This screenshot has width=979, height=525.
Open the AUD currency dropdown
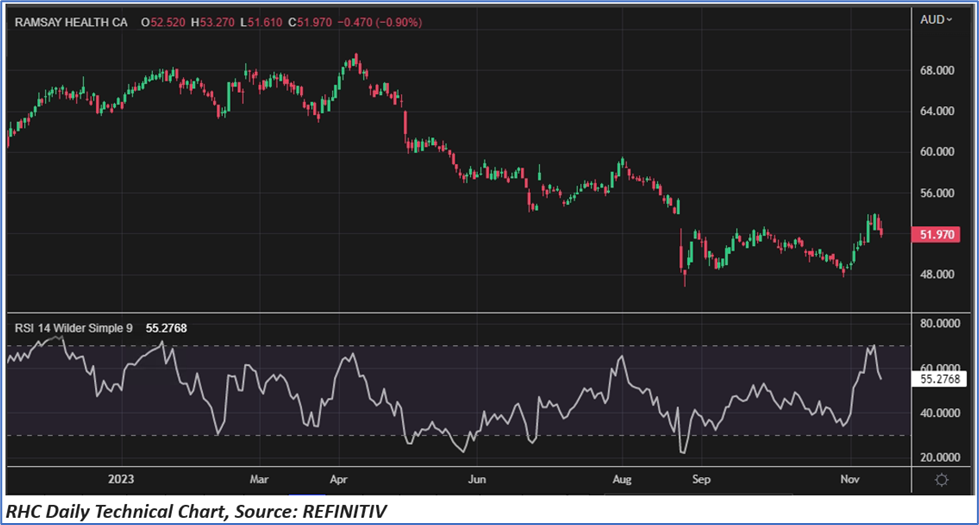[936, 20]
